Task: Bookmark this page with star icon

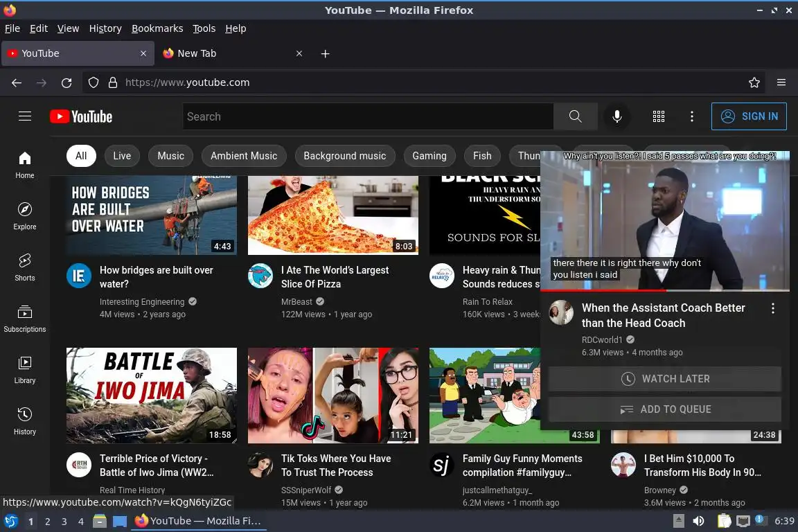Action: coord(754,82)
